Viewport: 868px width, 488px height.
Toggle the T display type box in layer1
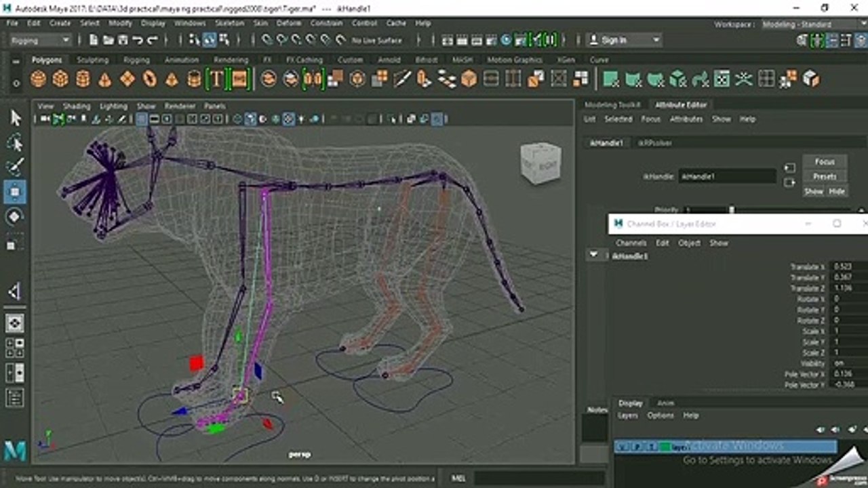652,447
